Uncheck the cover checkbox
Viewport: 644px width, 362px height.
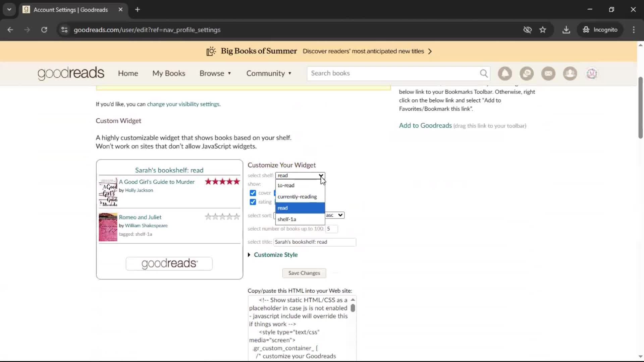pos(253,193)
